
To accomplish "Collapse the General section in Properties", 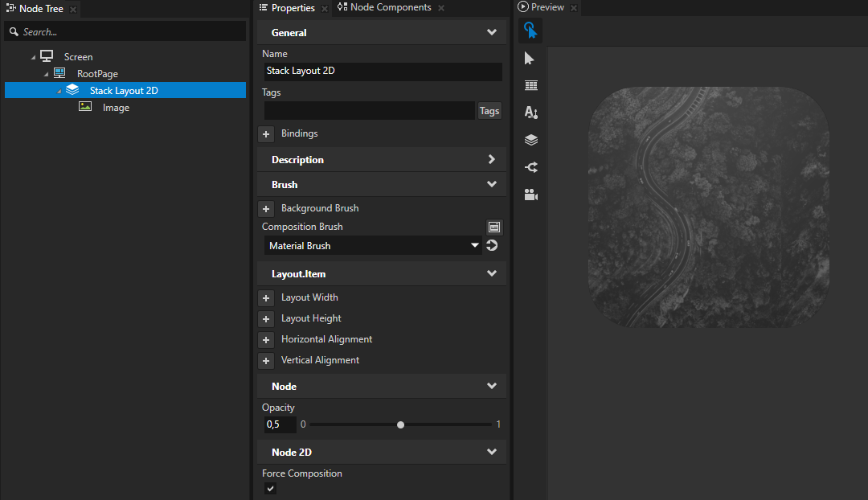I will click(x=491, y=32).
